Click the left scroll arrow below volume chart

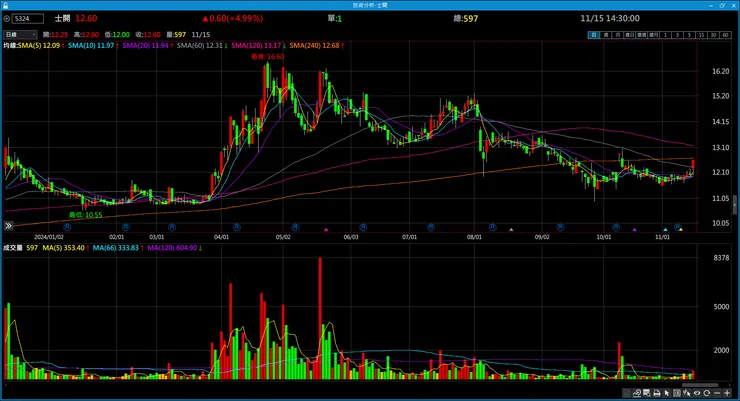[x=5, y=385]
